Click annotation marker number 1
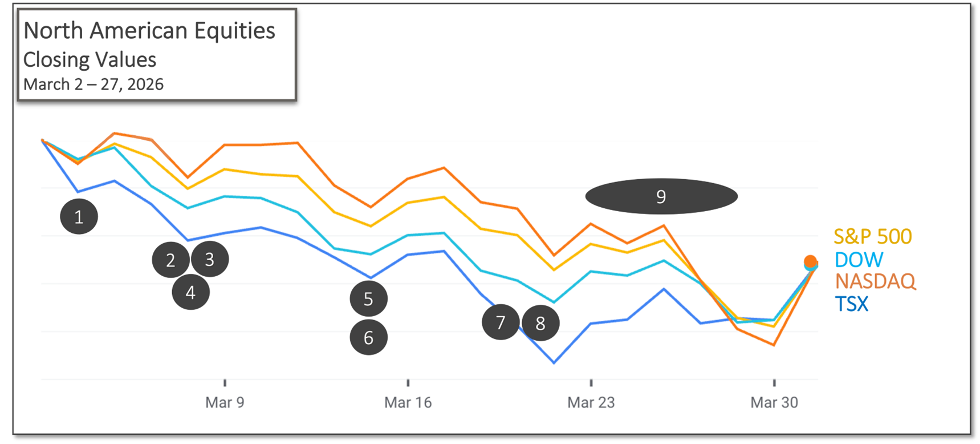This screenshot has width=980, height=444. coord(79,217)
